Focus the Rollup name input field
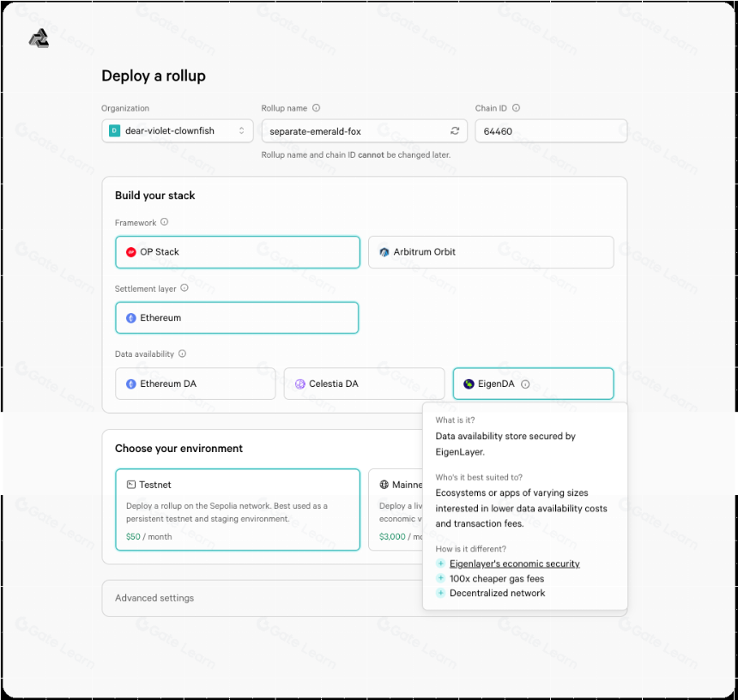738x700 pixels. pos(365,130)
